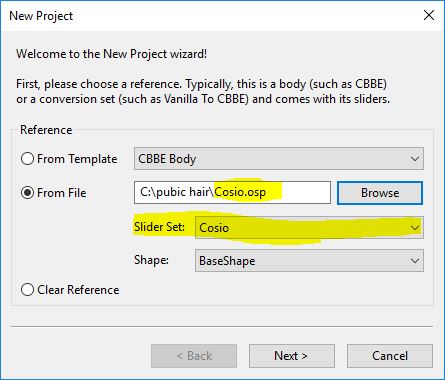Screen dimensions: 445x380
Task: Click the Browse button
Action: coord(380,193)
